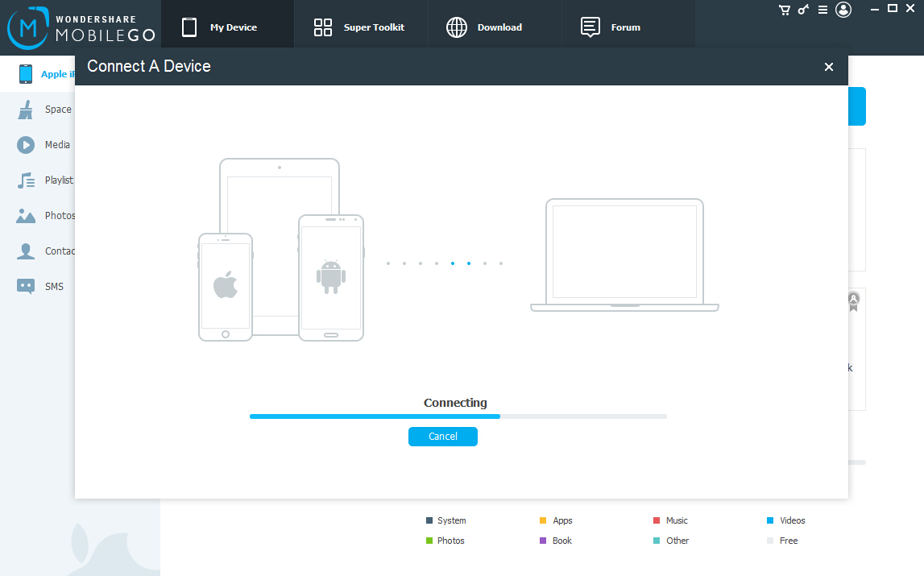Click the shopping cart icon
Screen dimensions: 924x576
click(x=784, y=10)
